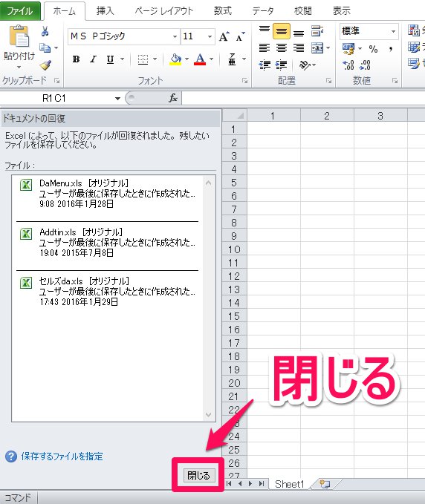Decrease font size with small A
This screenshot has height=504, width=425.
click(240, 36)
